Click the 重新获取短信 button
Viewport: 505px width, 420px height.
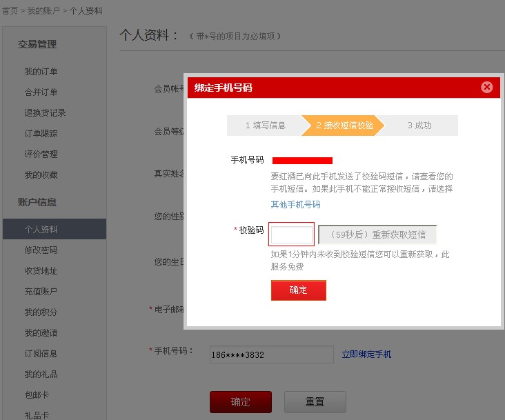(x=377, y=234)
